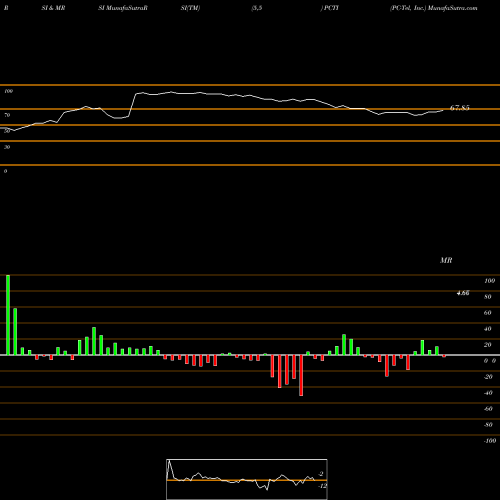Click the RSI value label 67.85
This screenshot has height=500, width=500.
[460, 108]
